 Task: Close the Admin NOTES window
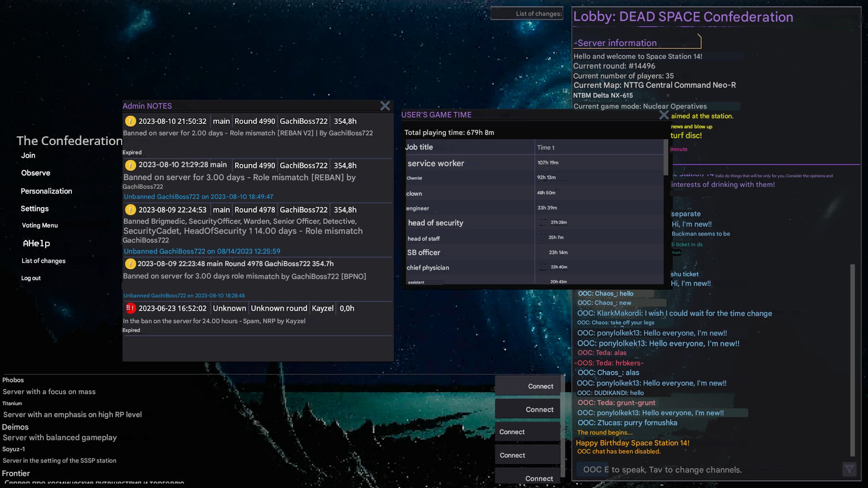click(x=385, y=106)
